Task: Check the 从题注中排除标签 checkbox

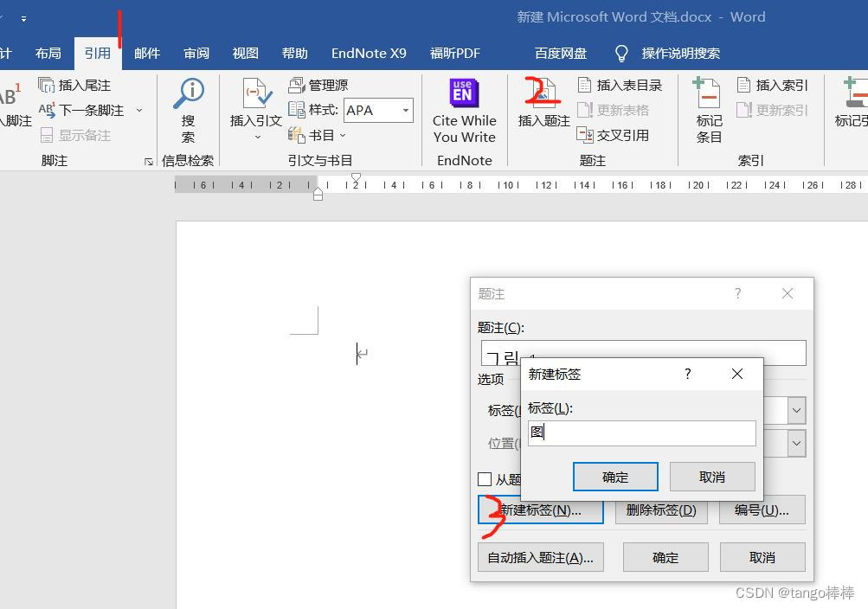Action: [x=485, y=479]
